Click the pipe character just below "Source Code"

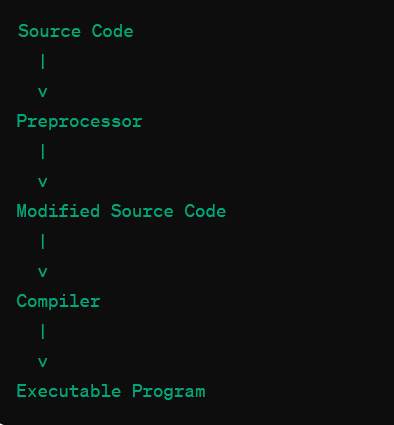pos(43,62)
